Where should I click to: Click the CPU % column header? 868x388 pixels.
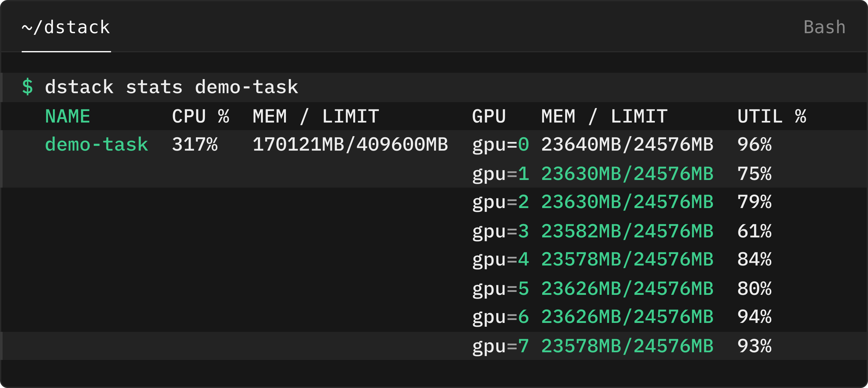click(200, 116)
